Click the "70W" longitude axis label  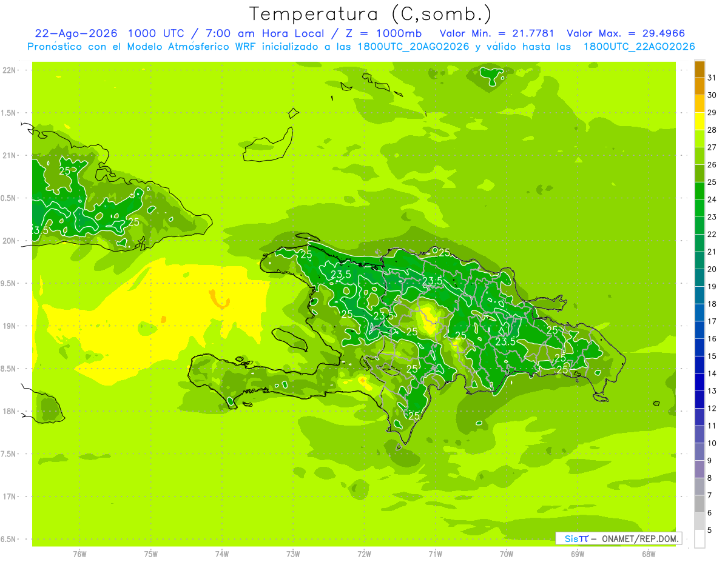coord(507,554)
